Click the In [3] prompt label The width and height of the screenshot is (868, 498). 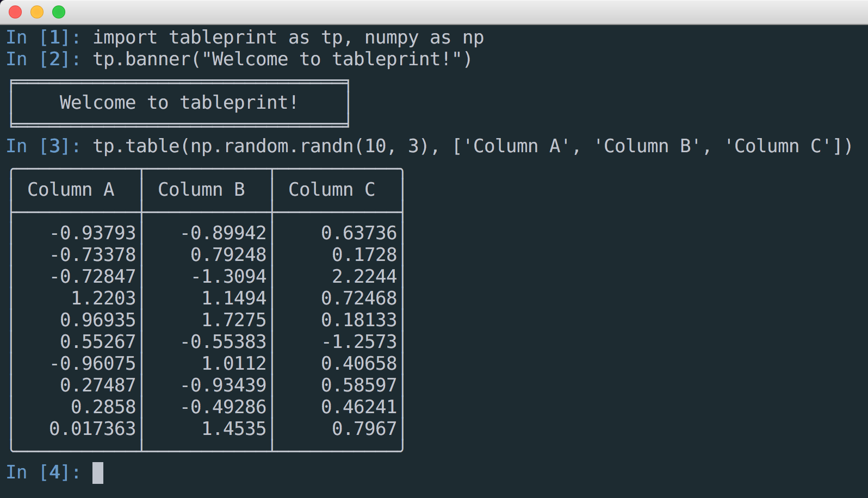[43, 146]
